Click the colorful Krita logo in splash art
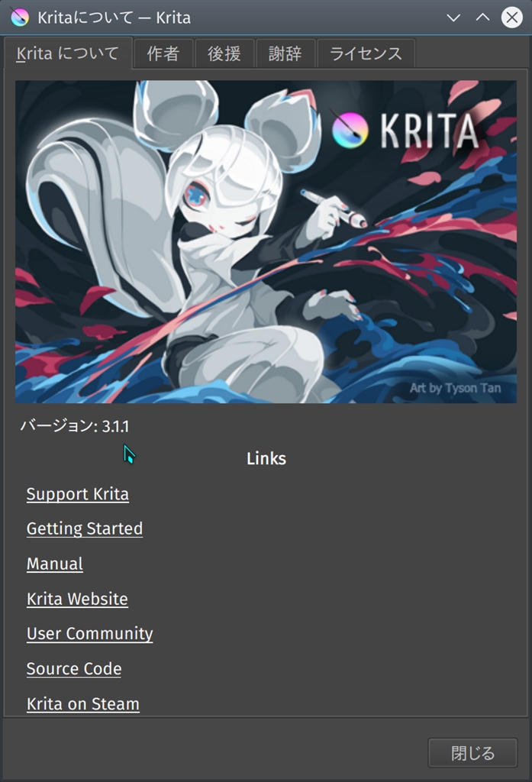 pos(350,130)
